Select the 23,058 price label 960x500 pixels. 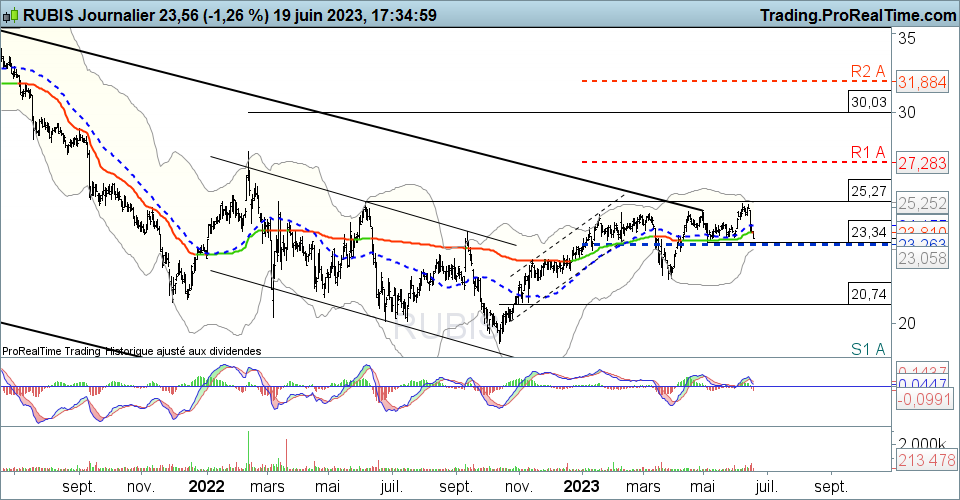922,259
